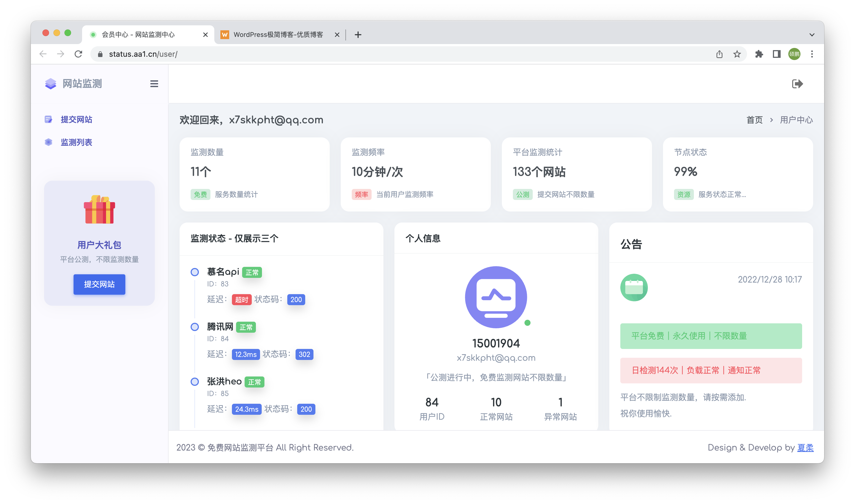Open the Chrome profile avatar
The image size is (855, 504).
pyautogui.click(x=794, y=54)
